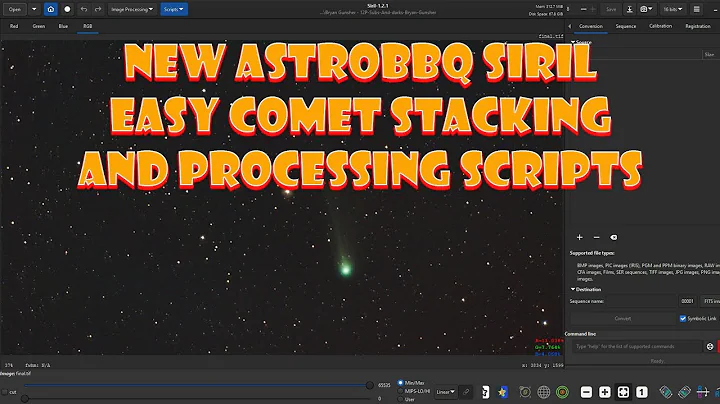The width and height of the screenshot is (720, 404).
Task: Select the User radio button
Action: (400, 399)
